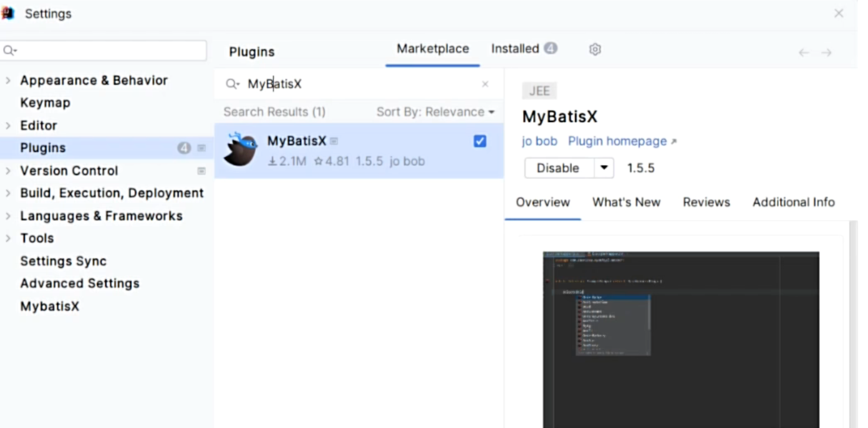This screenshot has width=868, height=428.
Task: Expand Build, Execution, Deployment node
Action: [8, 193]
